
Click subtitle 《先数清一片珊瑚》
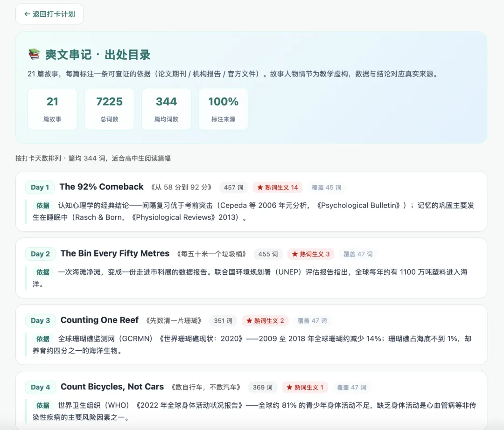tap(174, 321)
